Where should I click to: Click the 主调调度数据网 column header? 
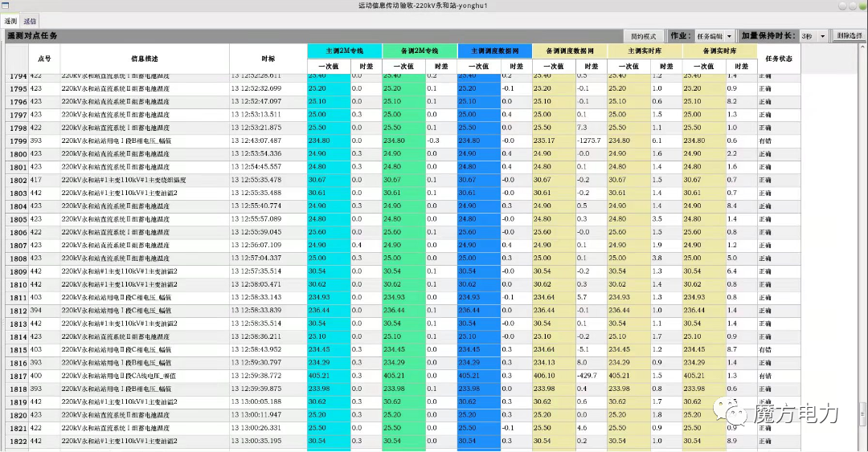(495, 51)
